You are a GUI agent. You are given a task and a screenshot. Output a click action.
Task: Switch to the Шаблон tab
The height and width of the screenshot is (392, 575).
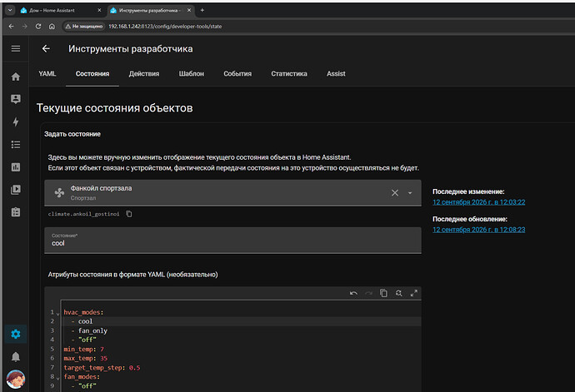pyautogui.click(x=192, y=73)
